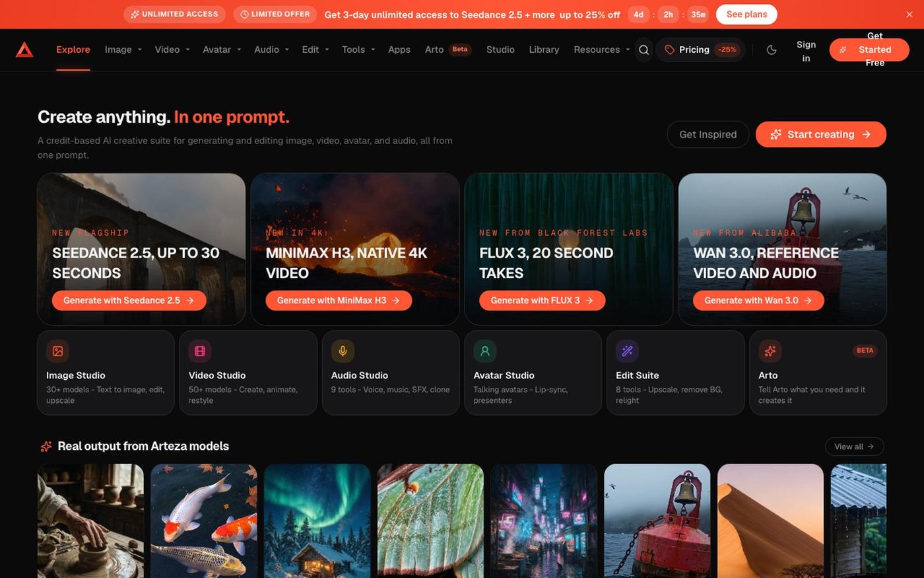
Task: Click the Arteza triangle logo
Action: click(24, 50)
